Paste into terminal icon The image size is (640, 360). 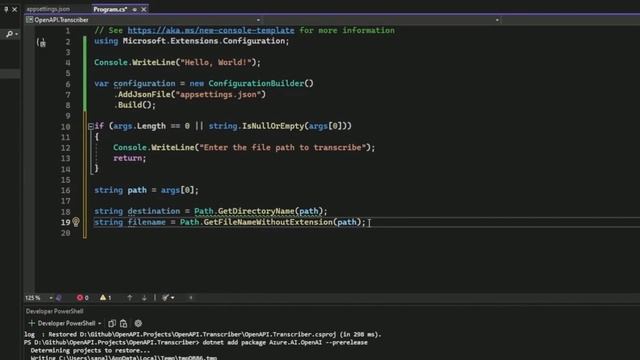123,323
